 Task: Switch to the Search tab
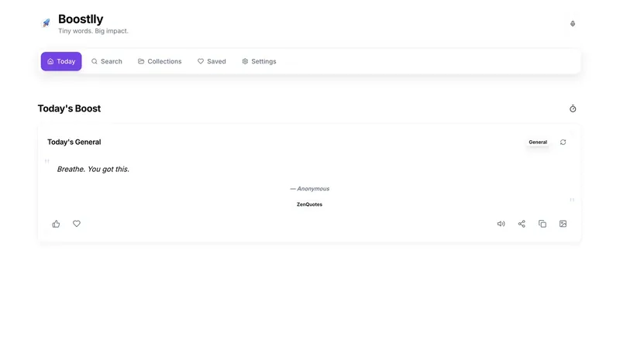[107, 61]
